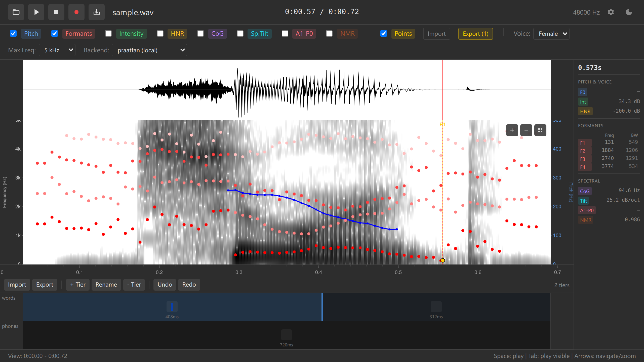Open the Backend praatfan dropdown
644x362 pixels.
pos(149,50)
